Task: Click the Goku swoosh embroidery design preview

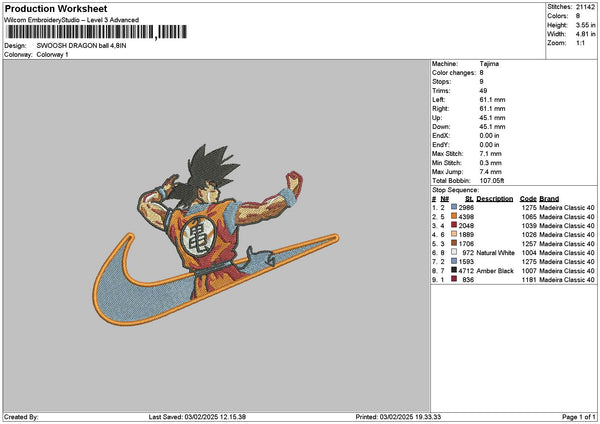Action: pos(215,235)
